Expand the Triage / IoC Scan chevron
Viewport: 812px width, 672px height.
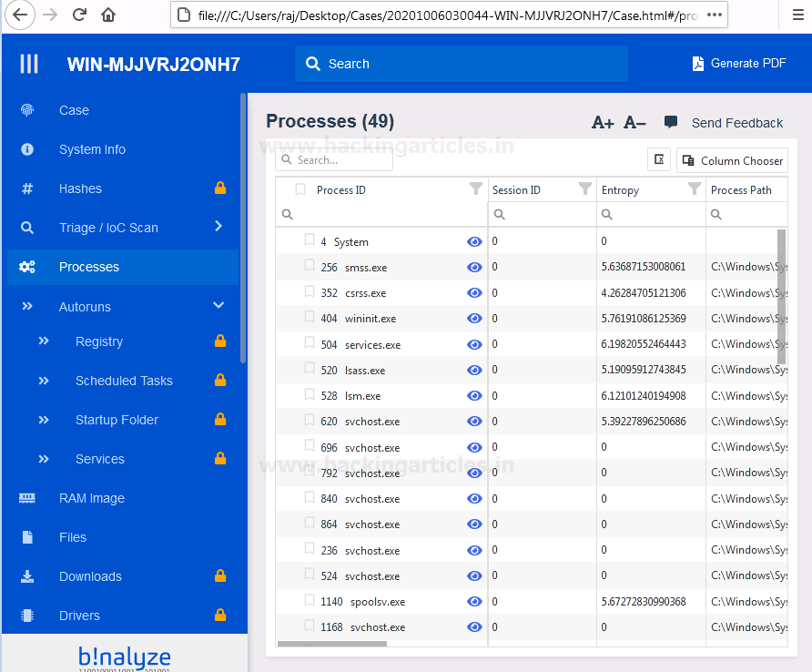(x=218, y=226)
